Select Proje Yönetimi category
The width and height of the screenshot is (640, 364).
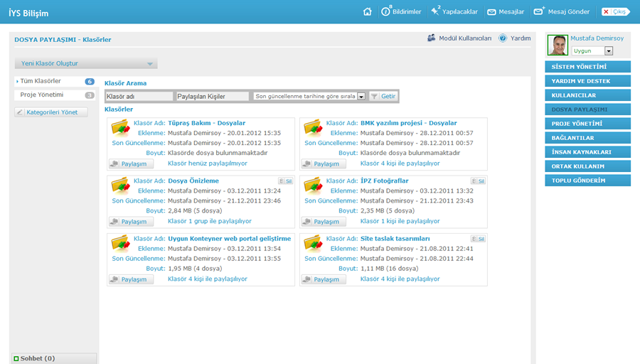[42, 95]
